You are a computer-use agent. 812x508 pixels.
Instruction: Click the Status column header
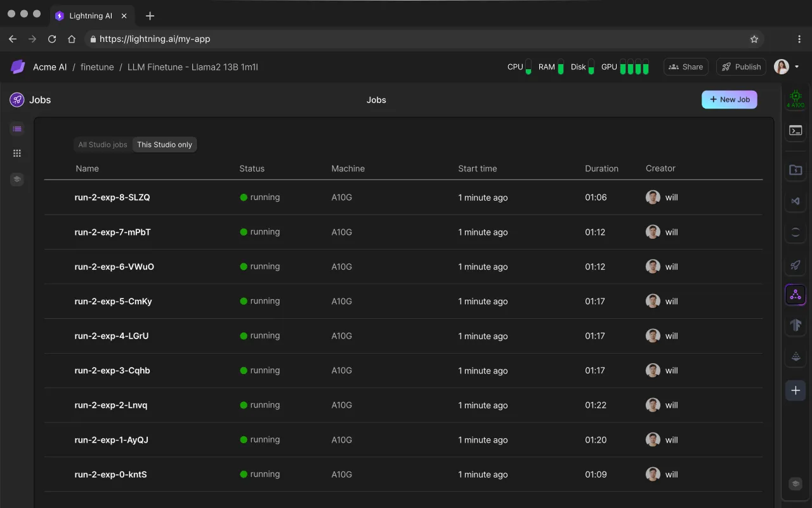coord(252,168)
